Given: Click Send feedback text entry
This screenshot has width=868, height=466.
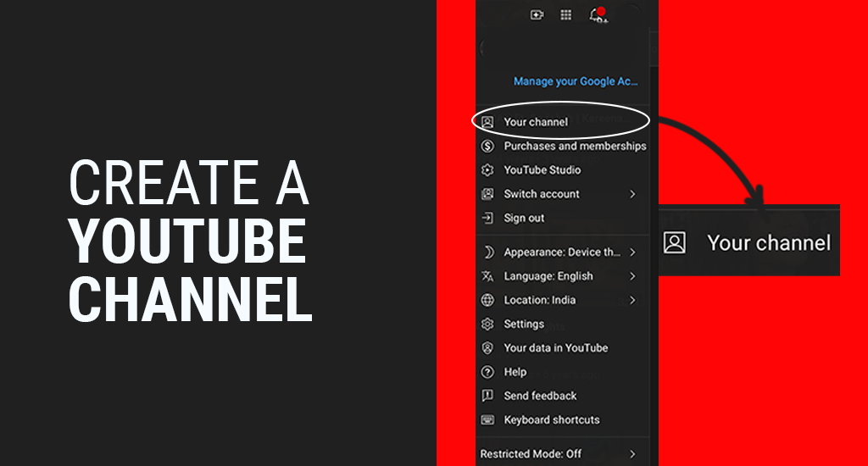Looking at the screenshot, I should 540,396.
